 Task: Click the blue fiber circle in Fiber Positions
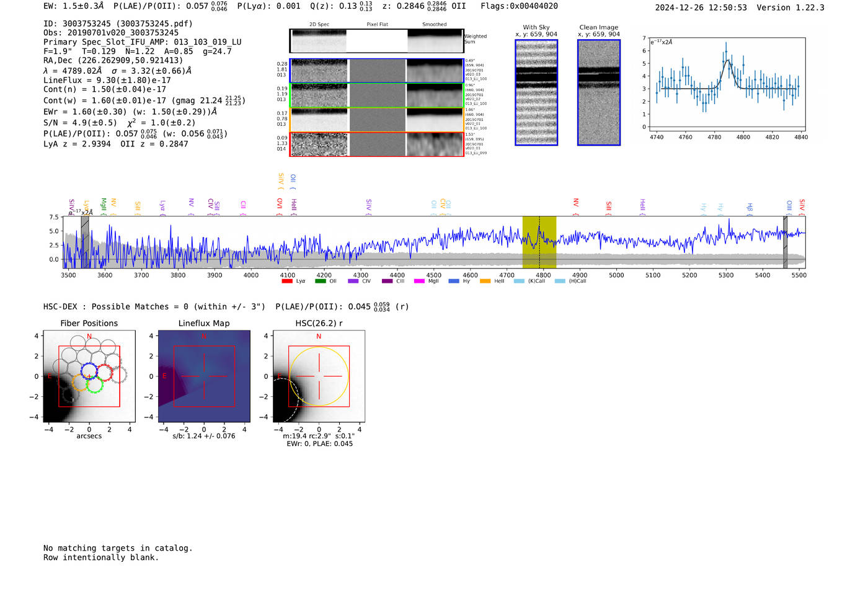[x=89, y=372]
